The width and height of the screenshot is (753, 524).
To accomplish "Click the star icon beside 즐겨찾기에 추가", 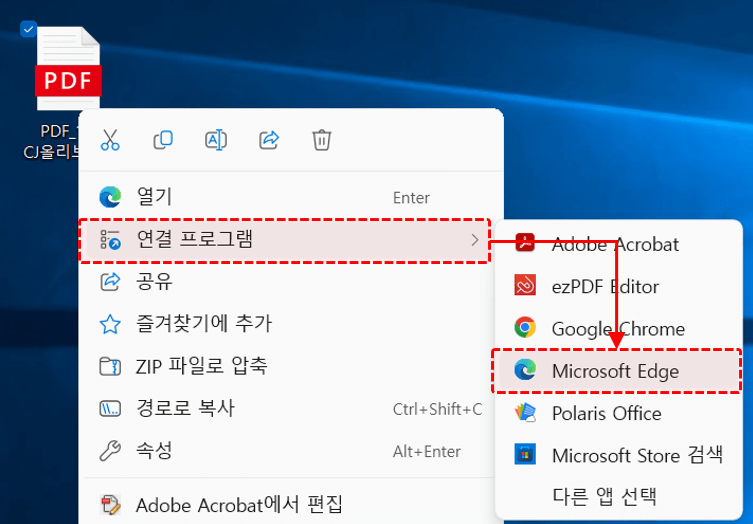I will pos(110,324).
